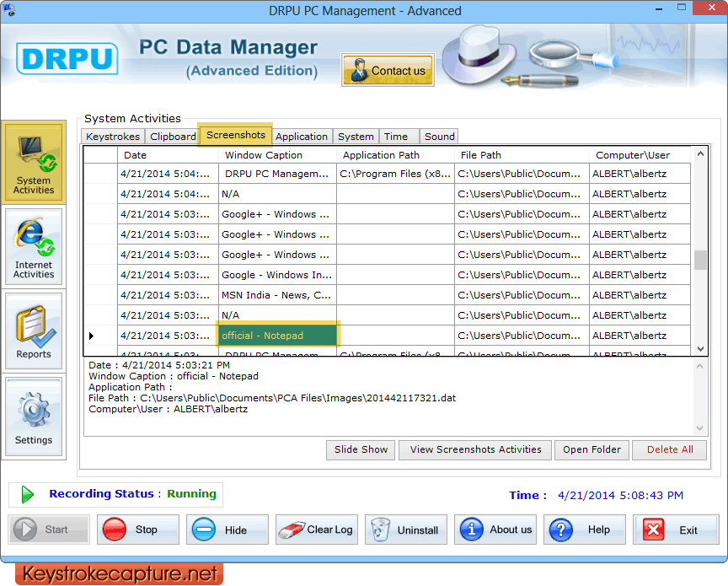Switch to the Keystrokes tab
Screen dimensions: 728x586
coord(113,137)
